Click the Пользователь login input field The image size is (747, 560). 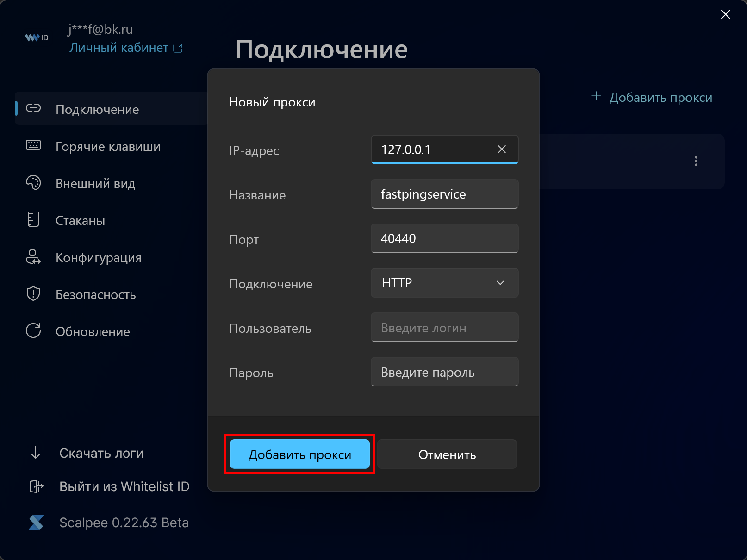tap(444, 328)
